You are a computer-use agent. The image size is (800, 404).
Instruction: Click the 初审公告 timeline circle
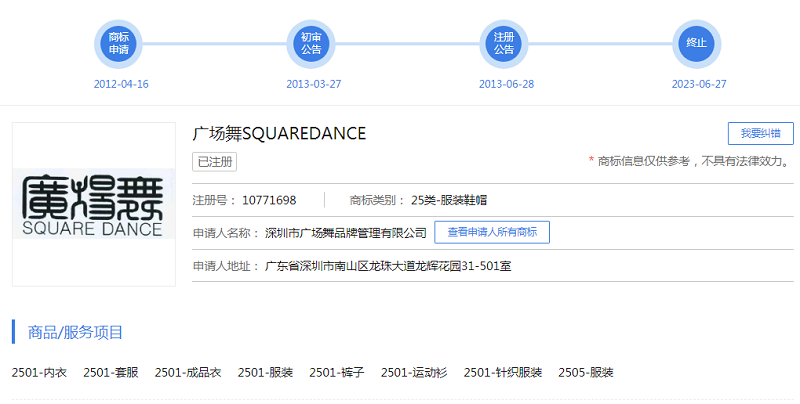pyautogui.click(x=311, y=43)
